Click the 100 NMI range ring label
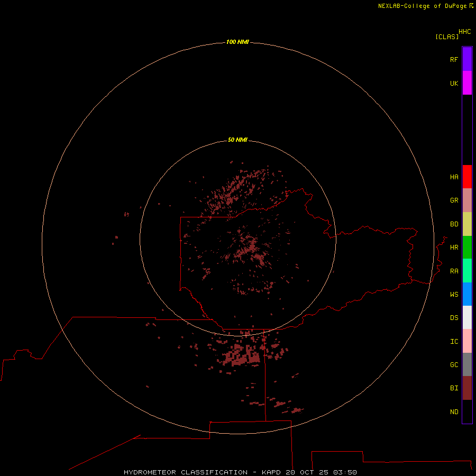The image size is (476, 476). pos(237,42)
